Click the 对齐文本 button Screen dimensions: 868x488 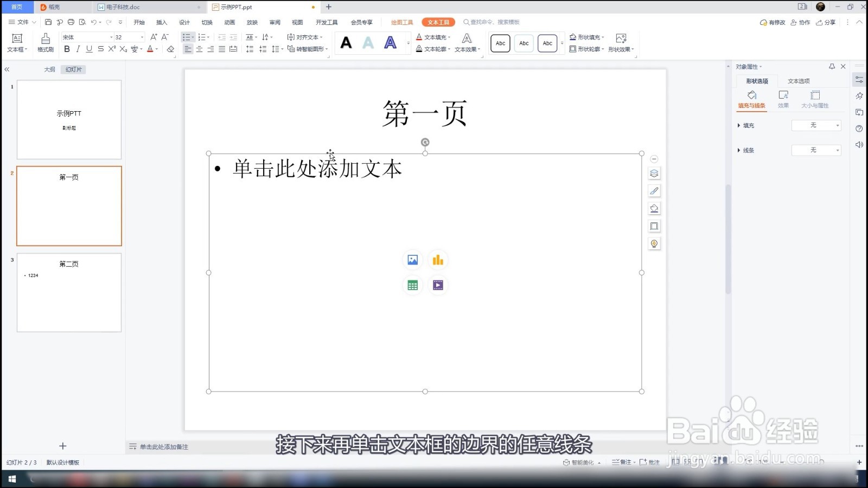tap(307, 37)
